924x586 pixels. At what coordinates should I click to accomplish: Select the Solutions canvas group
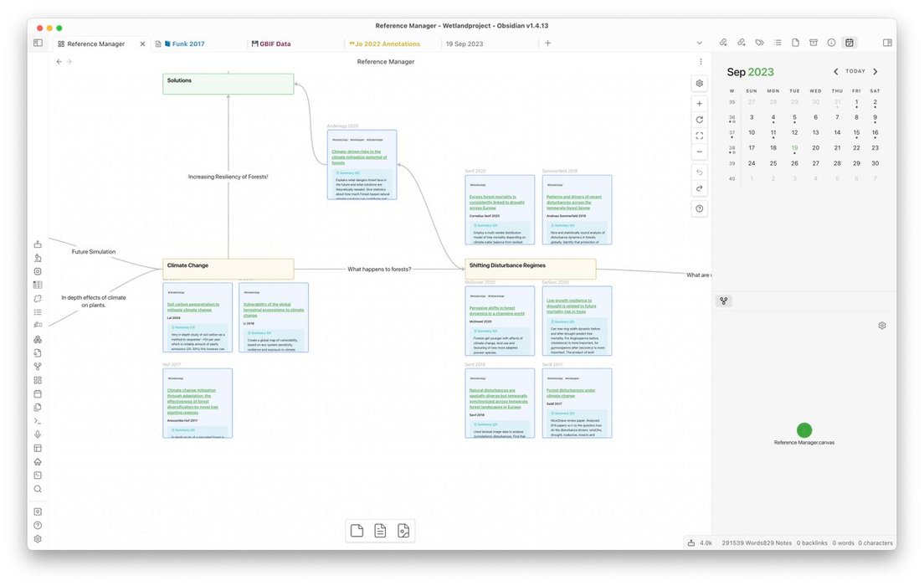click(228, 84)
